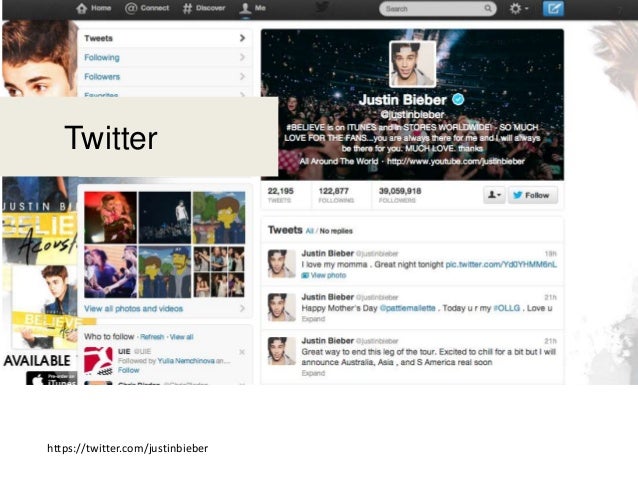This screenshot has width=638, height=479.
Task: Click View photo under first tweet
Action: click(324, 275)
